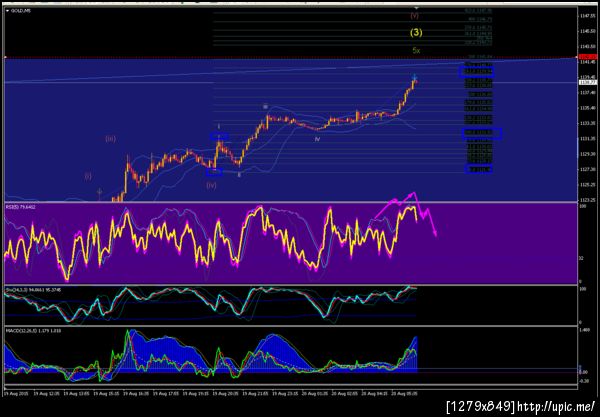Select the small iv wave label
The width and height of the screenshot is (600, 417).
tap(317, 139)
